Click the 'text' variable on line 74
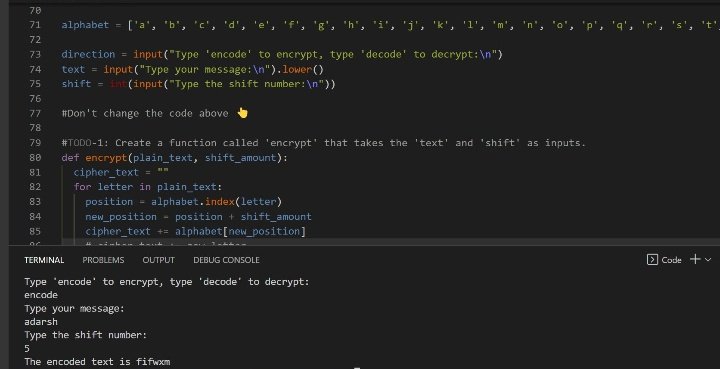The width and height of the screenshot is (720, 369). 73,69
